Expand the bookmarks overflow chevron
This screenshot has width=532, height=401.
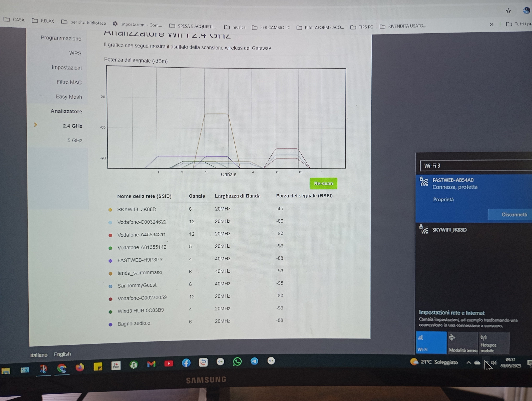[x=491, y=24]
